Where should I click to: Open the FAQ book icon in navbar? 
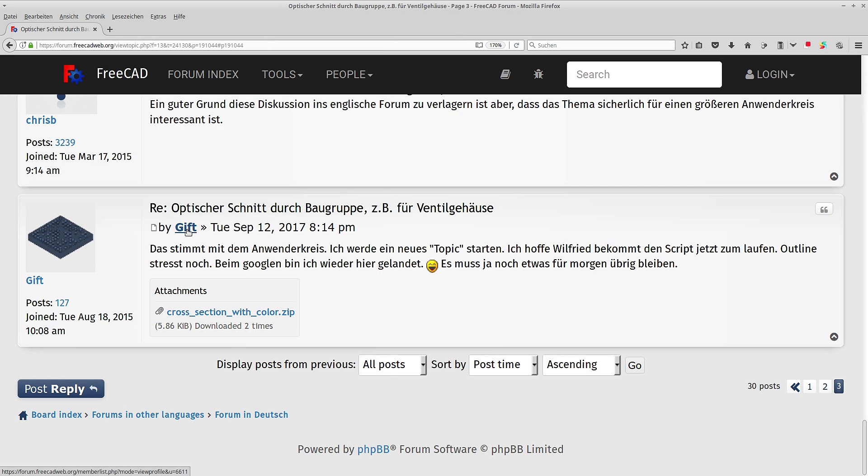click(x=505, y=75)
